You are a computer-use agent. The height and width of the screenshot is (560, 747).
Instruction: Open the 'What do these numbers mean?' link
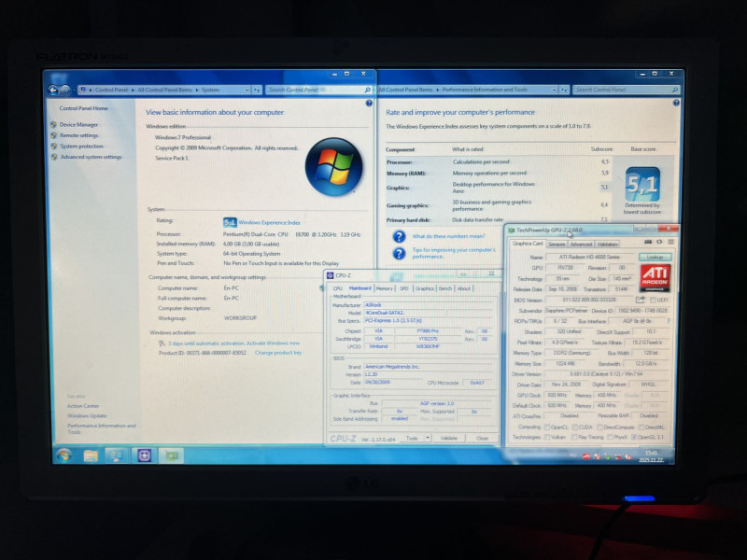448,236
